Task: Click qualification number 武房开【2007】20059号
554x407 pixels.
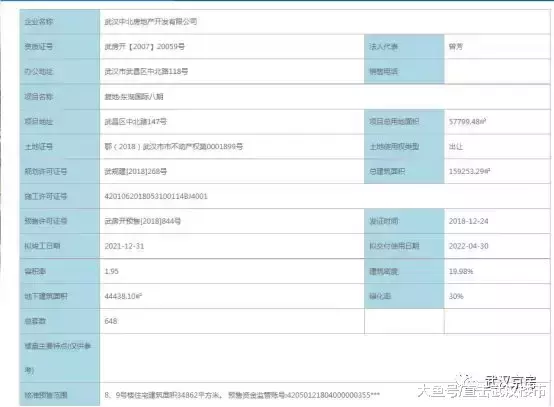Action: click(145, 46)
